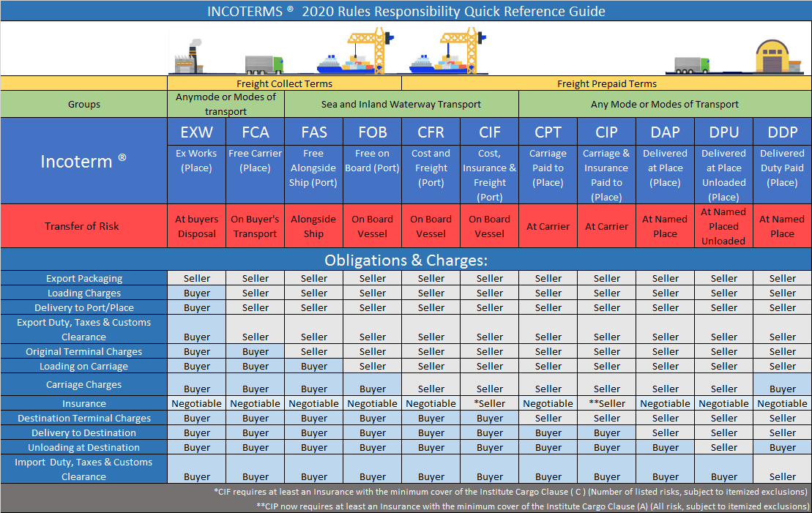Screen dimensions: 812x513
Task: Select the Export Packaging row label
Action: (x=84, y=278)
